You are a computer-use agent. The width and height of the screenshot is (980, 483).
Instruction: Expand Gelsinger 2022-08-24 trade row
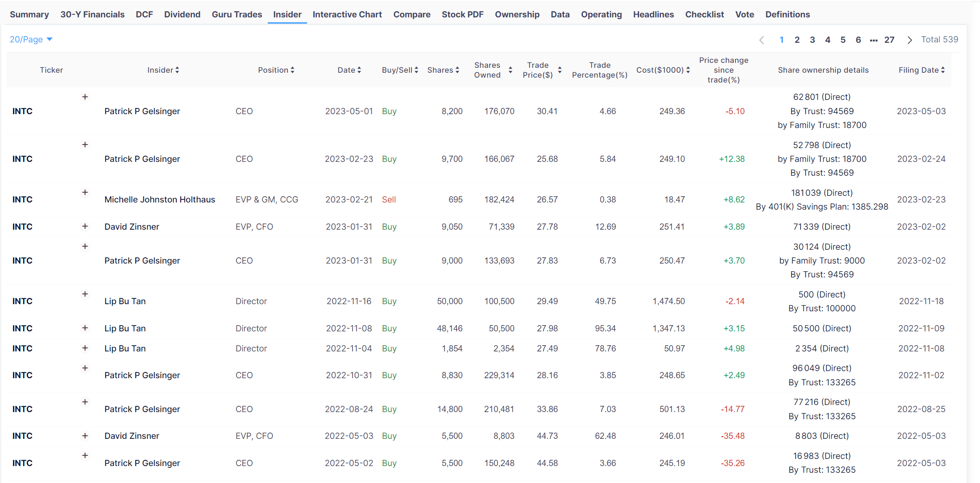[85, 402]
